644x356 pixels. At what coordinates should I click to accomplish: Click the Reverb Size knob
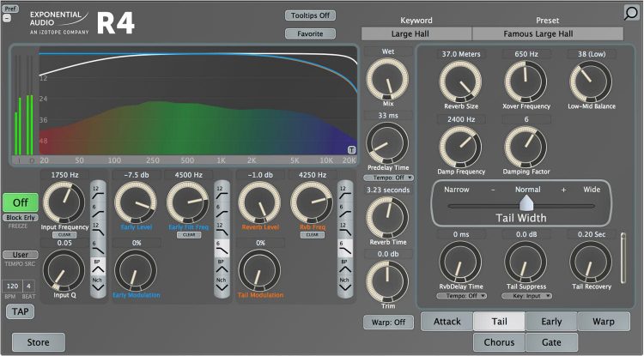tap(460, 81)
